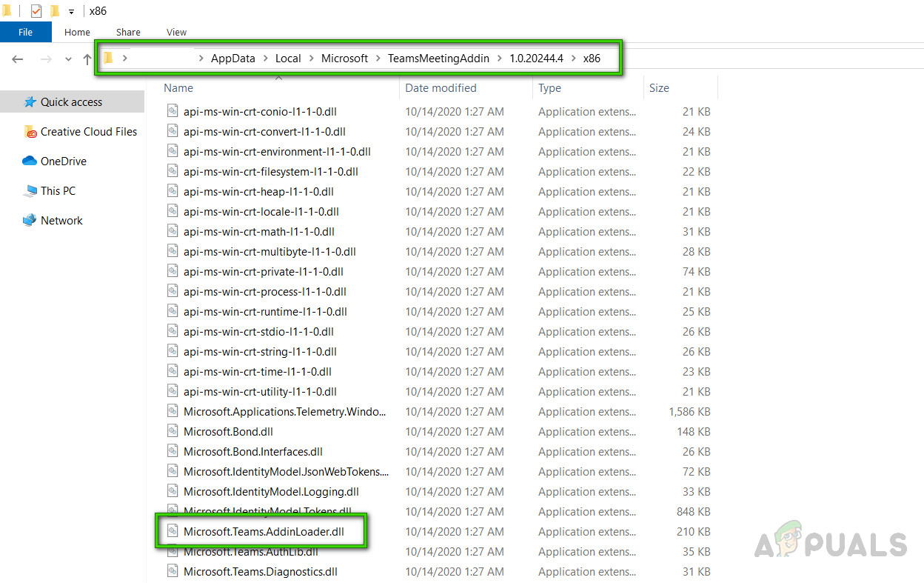
Task: Click the 848 KB size cell
Action: 694,512
